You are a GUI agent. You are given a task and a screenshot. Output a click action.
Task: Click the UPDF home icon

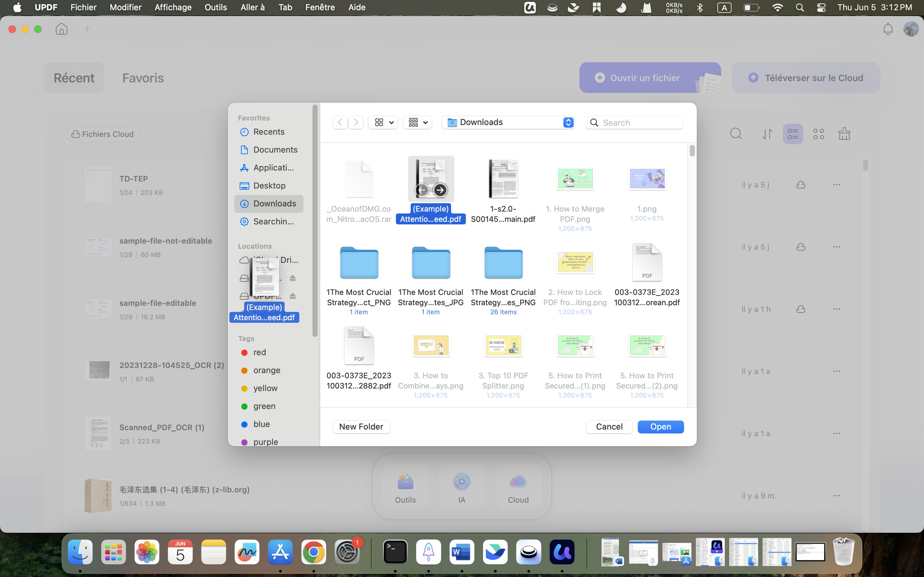click(62, 29)
